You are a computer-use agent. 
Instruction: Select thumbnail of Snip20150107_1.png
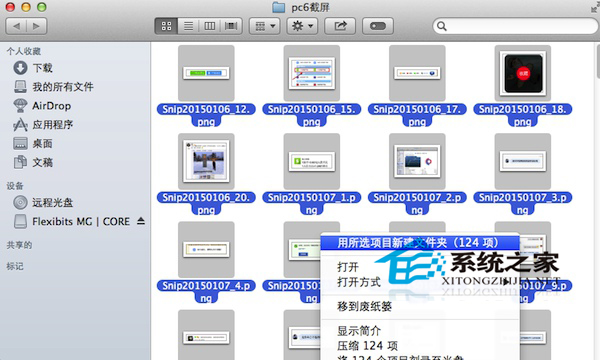click(x=312, y=161)
